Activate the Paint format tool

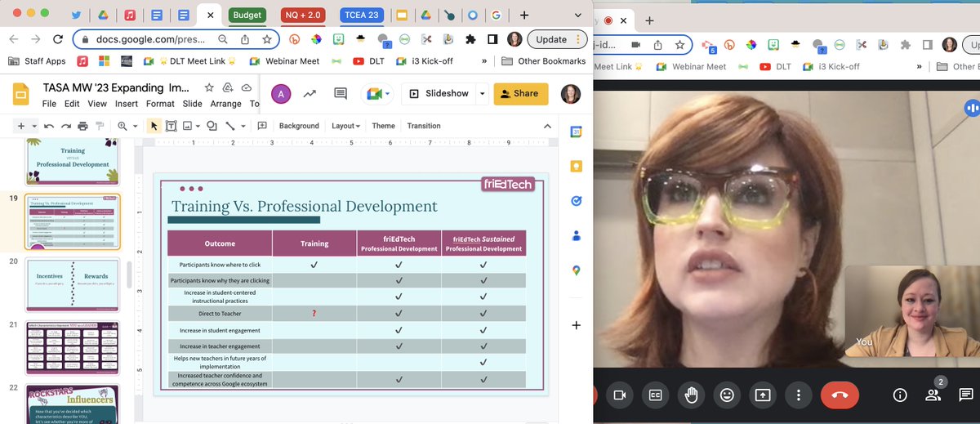(100, 126)
